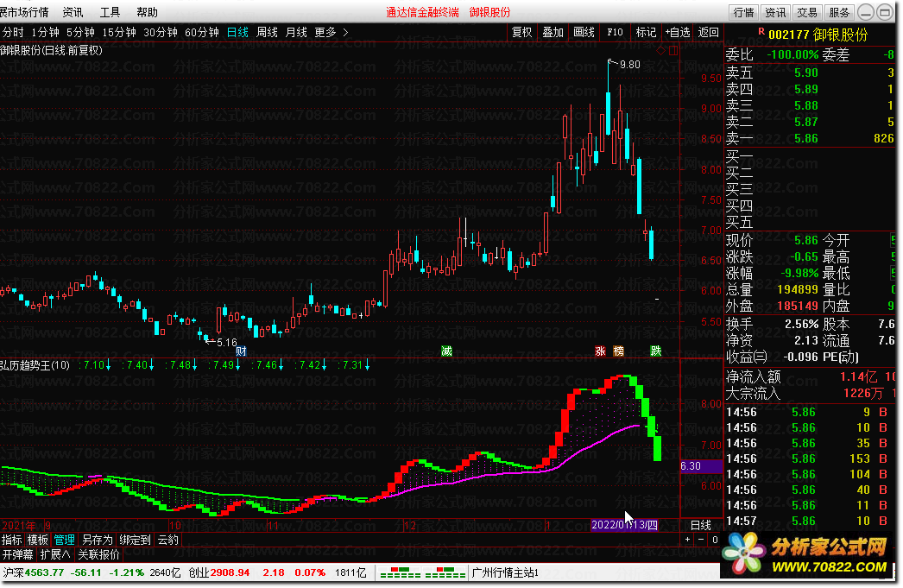Select the 日线 daily tab
Viewport: 903px width, 588px height.
point(237,32)
